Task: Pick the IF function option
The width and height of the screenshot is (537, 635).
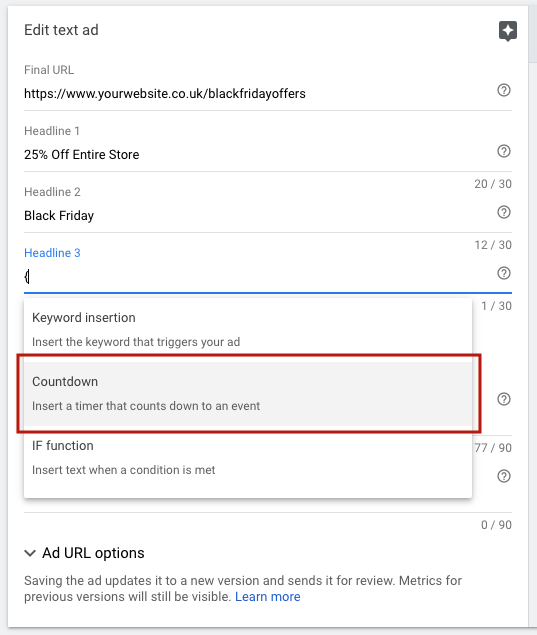Action: tap(248, 458)
